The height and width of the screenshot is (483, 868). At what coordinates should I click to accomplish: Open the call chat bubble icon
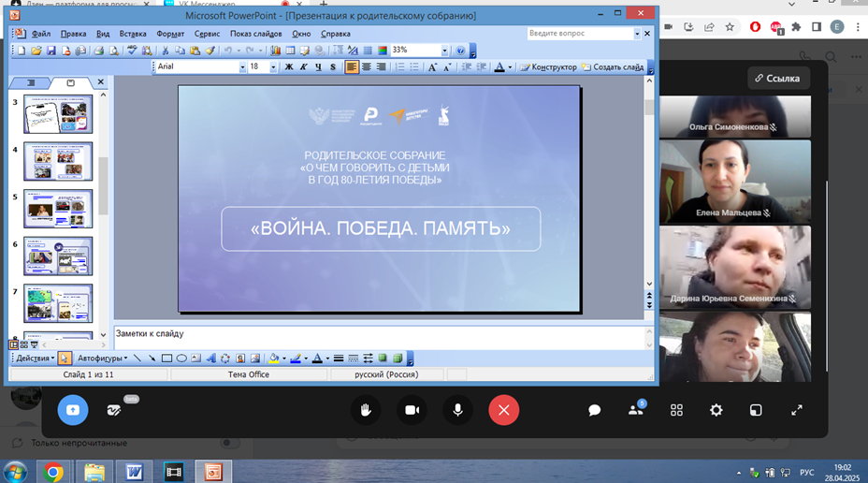point(595,410)
